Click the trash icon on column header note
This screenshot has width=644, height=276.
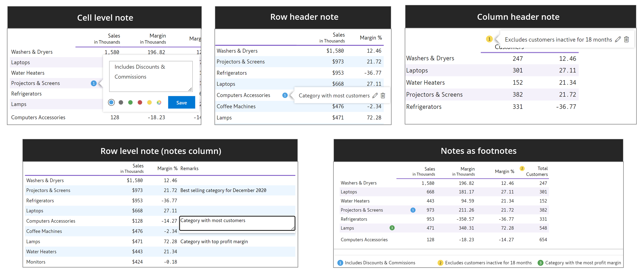coord(627,39)
